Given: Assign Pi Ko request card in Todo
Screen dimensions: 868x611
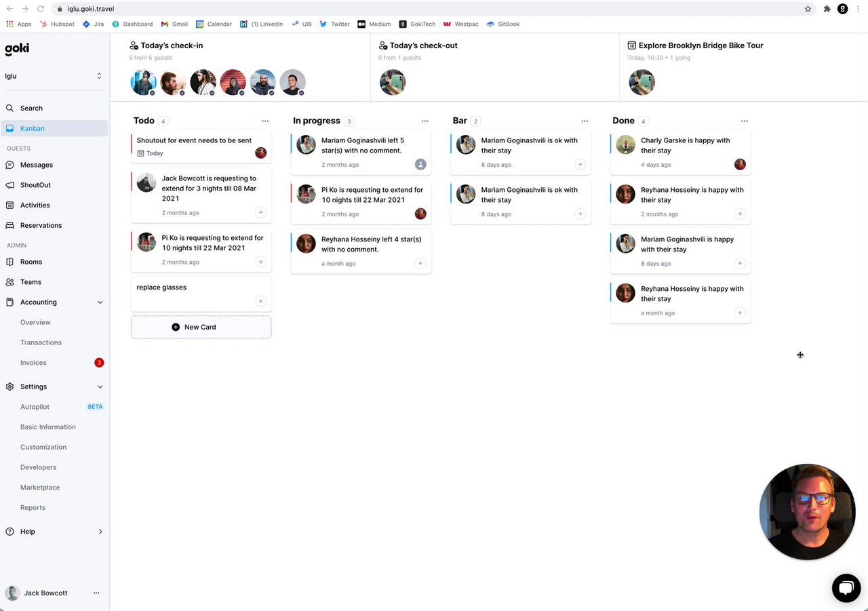Looking at the screenshot, I should [x=260, y=262].
